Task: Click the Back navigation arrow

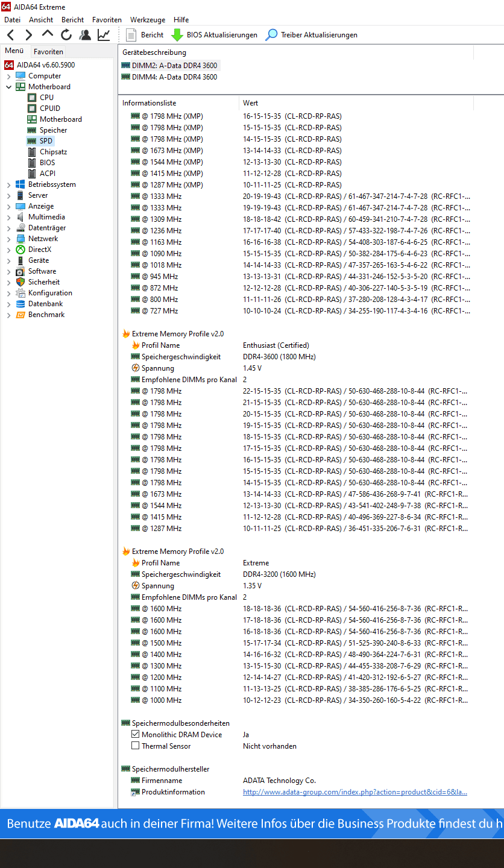Action: [x=11, y=35]
